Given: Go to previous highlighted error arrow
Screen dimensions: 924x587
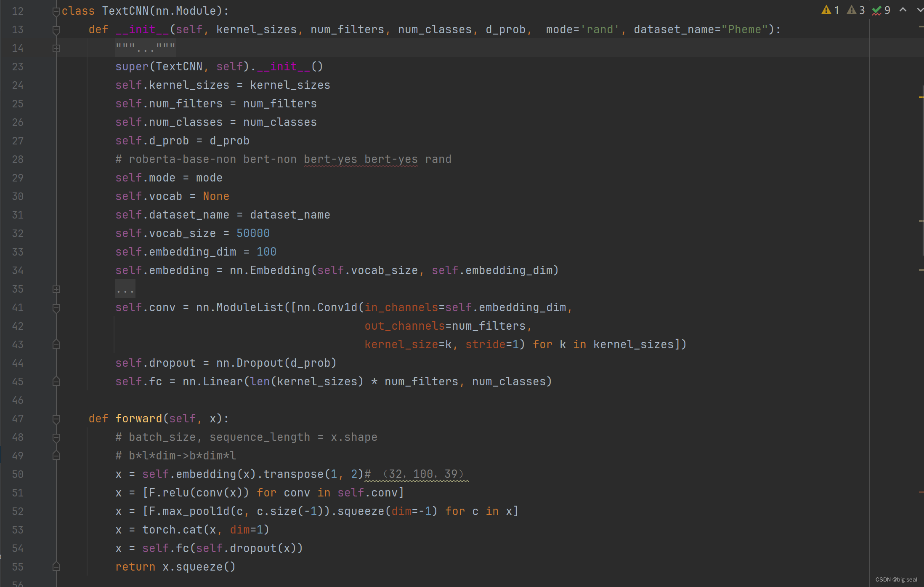Looking at the screenshot, I should [903, 10].
